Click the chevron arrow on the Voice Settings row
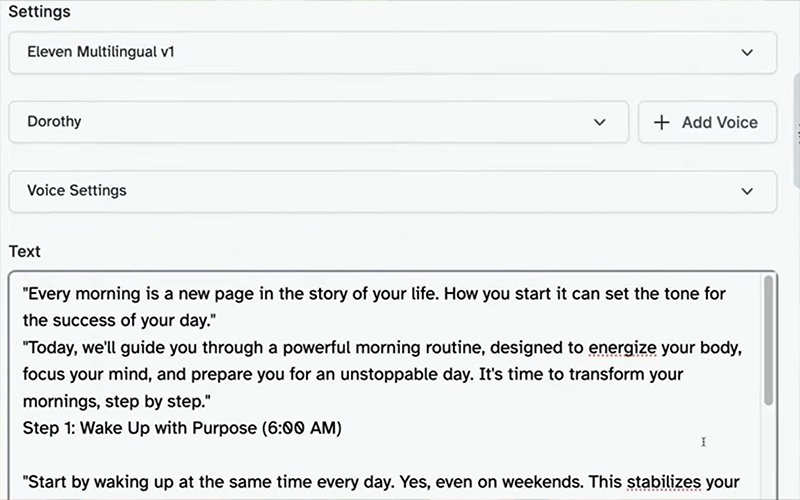This screenshot has height=500, width=800. (x=747, y=191)
